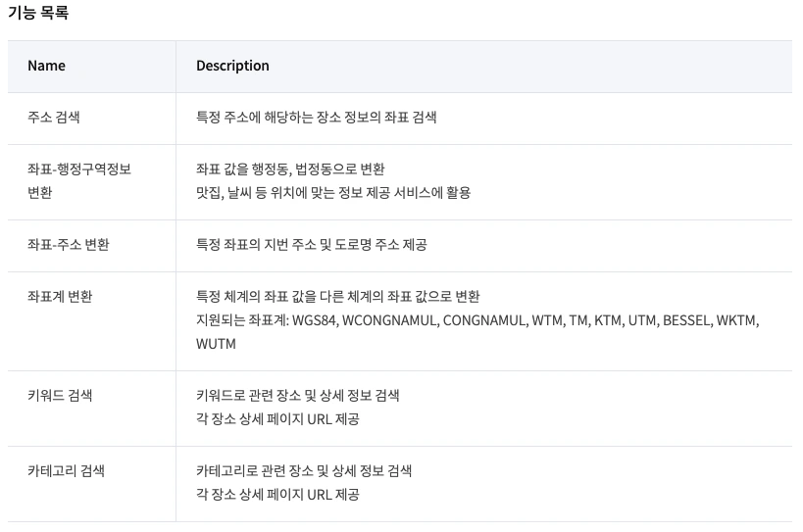Click the 키워드 검색 name cell

(60, 396)
